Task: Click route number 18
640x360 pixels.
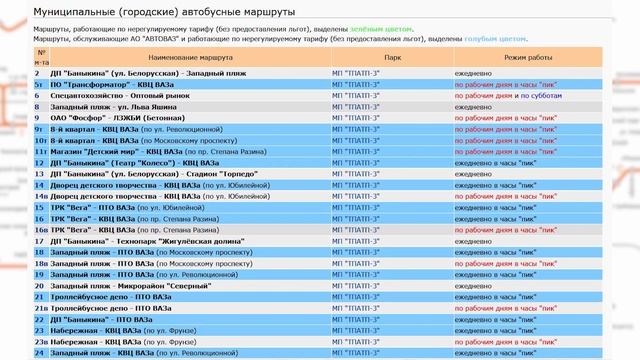Action: click(39, 252)
